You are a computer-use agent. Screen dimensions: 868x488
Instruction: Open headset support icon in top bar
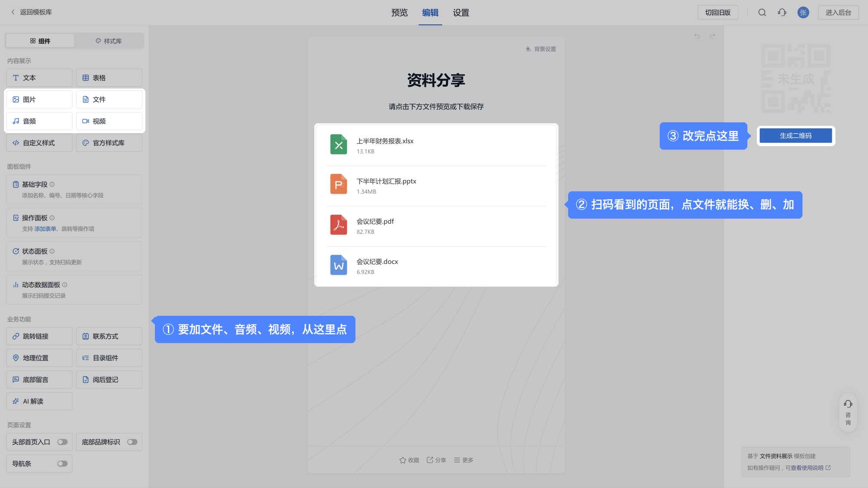click(x=782, y=13)
